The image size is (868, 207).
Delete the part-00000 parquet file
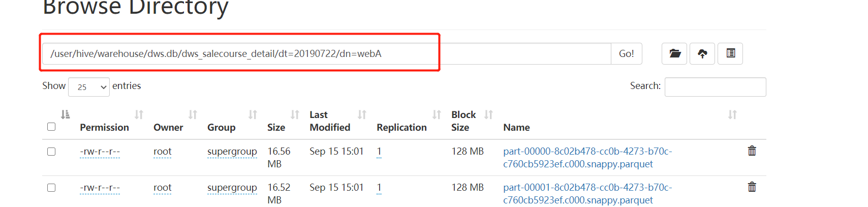[752, 151]
